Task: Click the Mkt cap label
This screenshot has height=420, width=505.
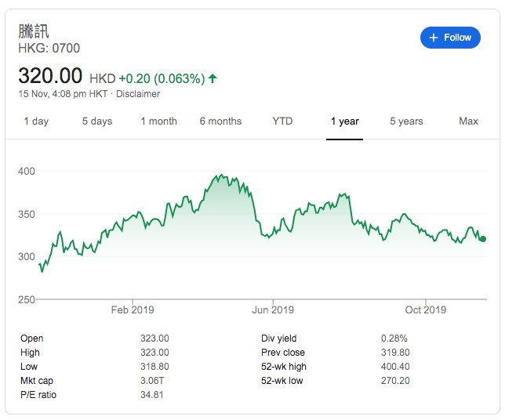Action: pyautogui.click(x=37, y=381)
